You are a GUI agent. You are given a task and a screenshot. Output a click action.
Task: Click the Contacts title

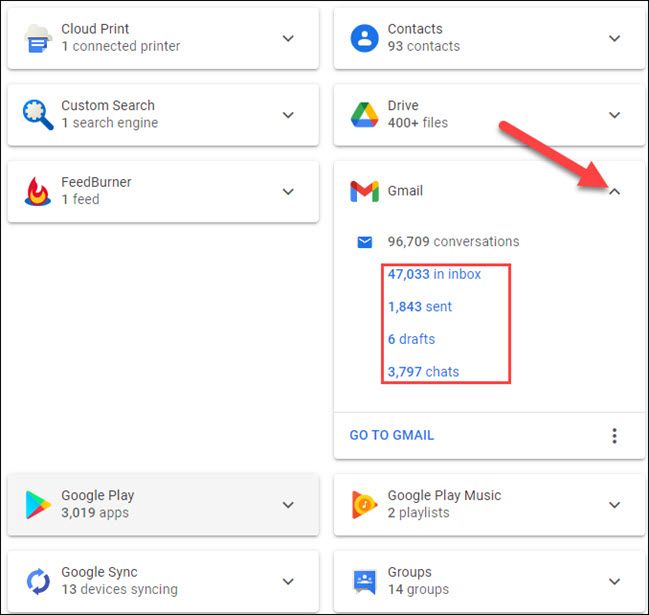[x=415, y=29]
